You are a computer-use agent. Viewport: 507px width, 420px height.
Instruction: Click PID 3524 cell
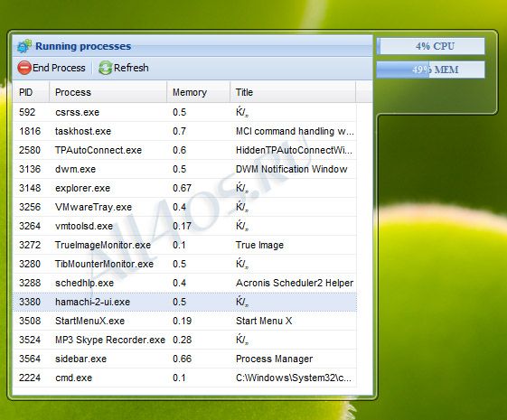[x=30, y=340]
